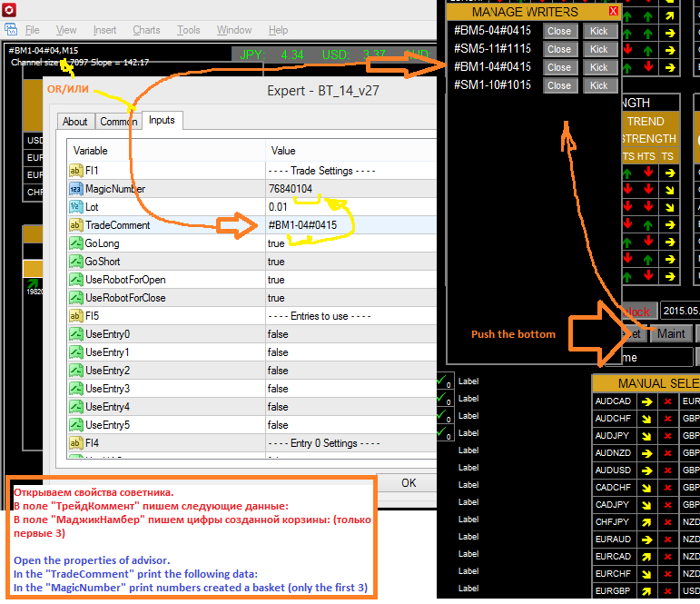700x604 pixels.
Task: Click the UseRobotForClose boolean icon
Action: tap(76, 298)
